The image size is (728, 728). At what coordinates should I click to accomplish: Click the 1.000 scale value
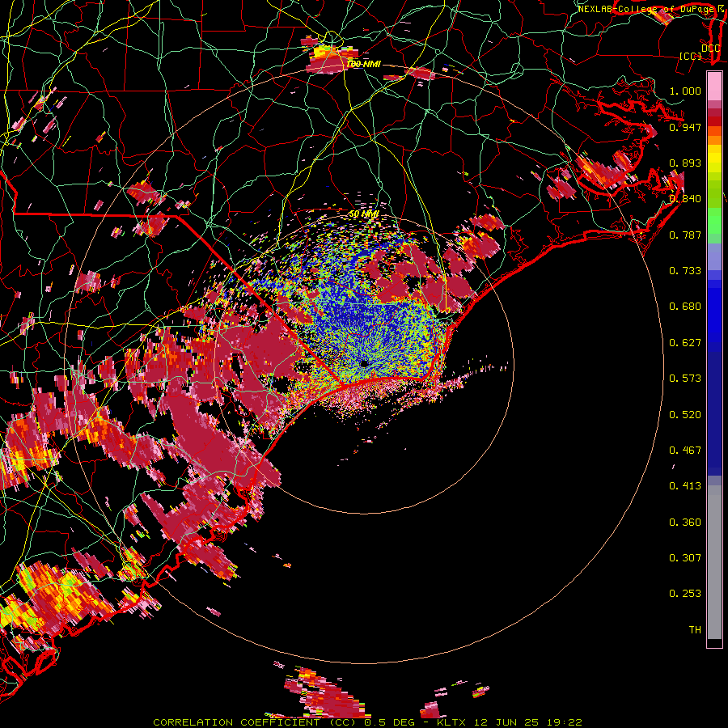click(x=685, y=91)
